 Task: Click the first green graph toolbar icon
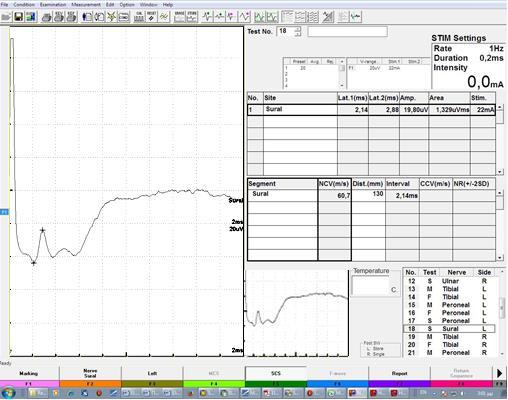click(260, 17)
